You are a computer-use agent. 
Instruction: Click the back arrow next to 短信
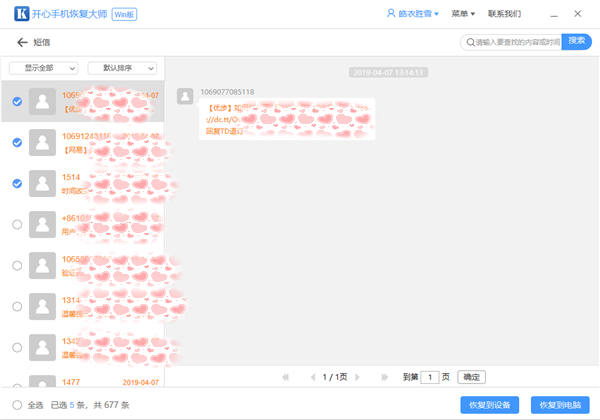tap(21, 43)
